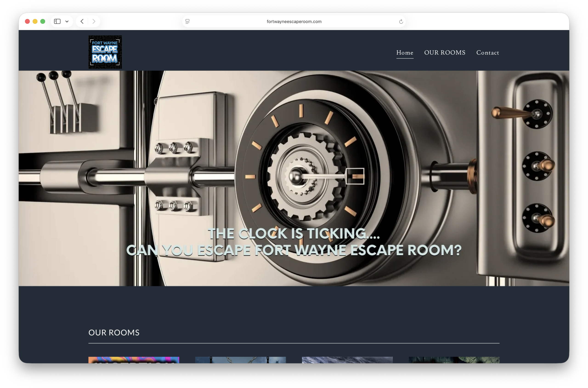Minimize the window with the yellow button

35,22
